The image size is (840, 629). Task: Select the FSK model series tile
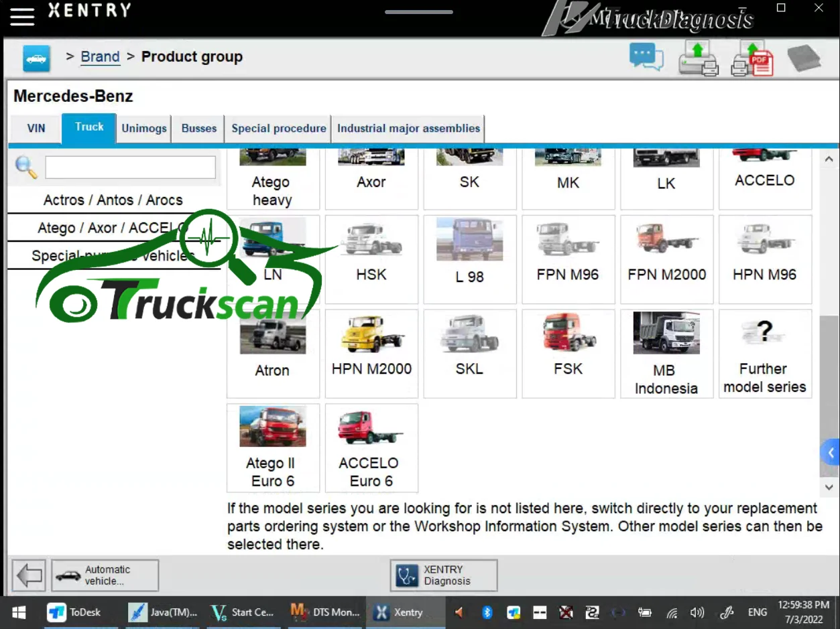(x=568, y=354)
